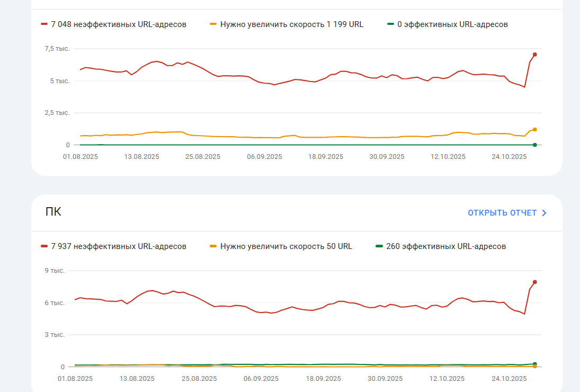Click the orange swatch beside 1 199 URL legend
Screen dimensions: 580x392
tap(213, 24)
